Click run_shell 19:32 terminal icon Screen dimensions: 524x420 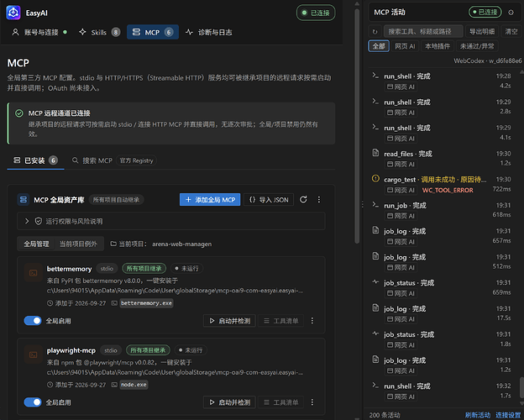click(375, 386)
